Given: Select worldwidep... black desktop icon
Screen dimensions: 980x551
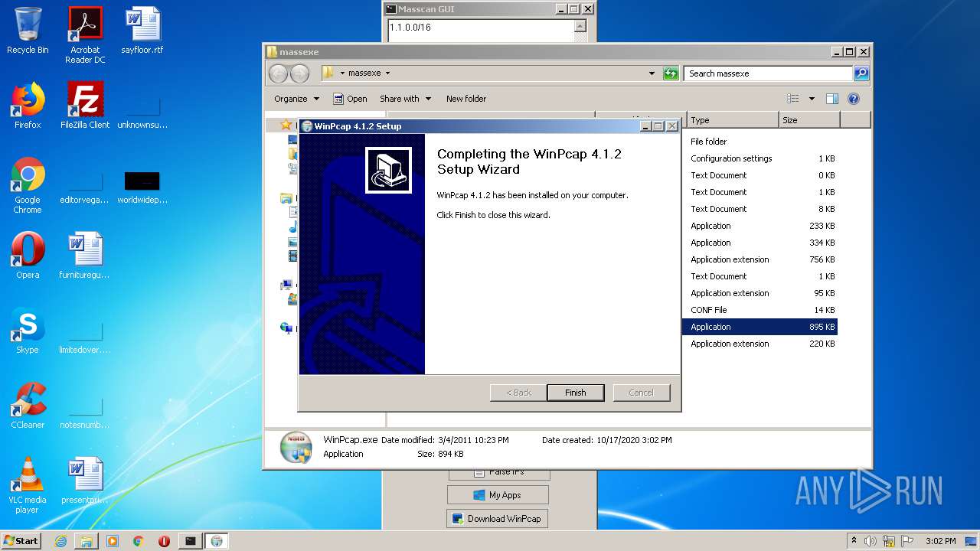Looking at the screenshot, I should [142, 185].
